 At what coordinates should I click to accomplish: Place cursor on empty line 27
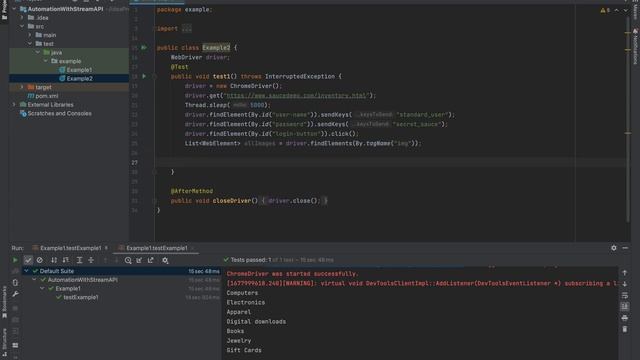392,162
